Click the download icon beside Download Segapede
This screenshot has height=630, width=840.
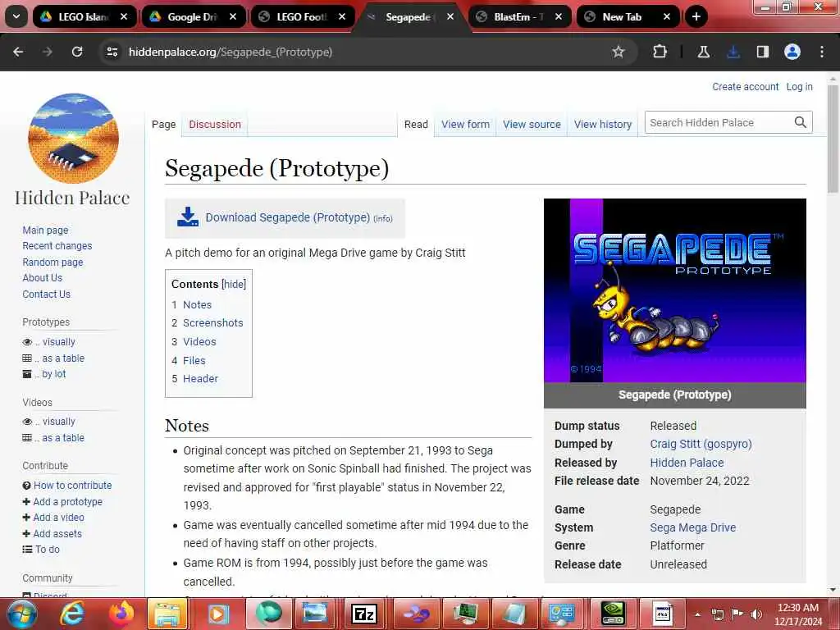point(188,217)
